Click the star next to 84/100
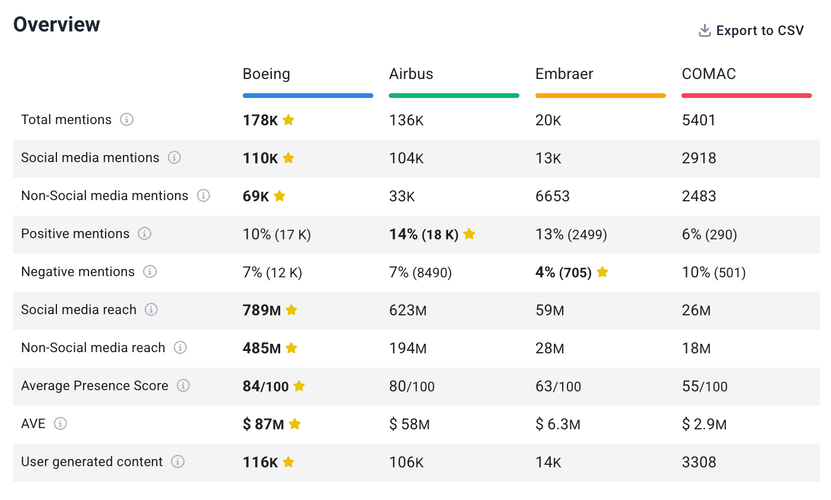 pyautogui.click(x=299, y=386)
